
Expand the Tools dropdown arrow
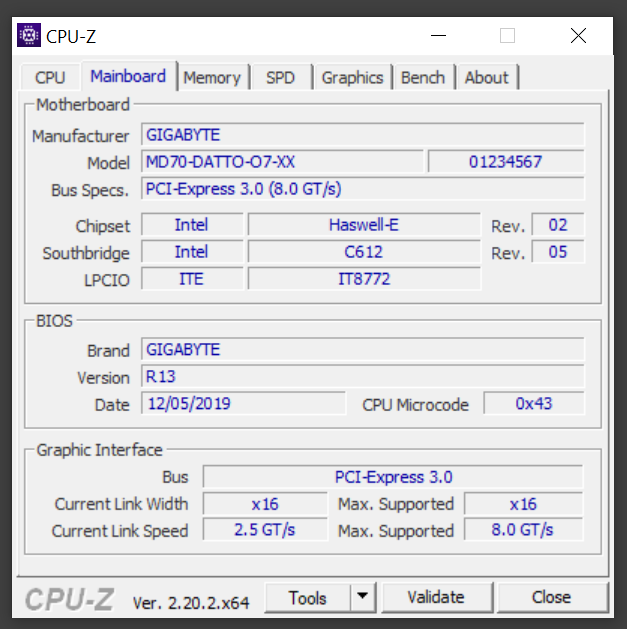click(363, 598)
